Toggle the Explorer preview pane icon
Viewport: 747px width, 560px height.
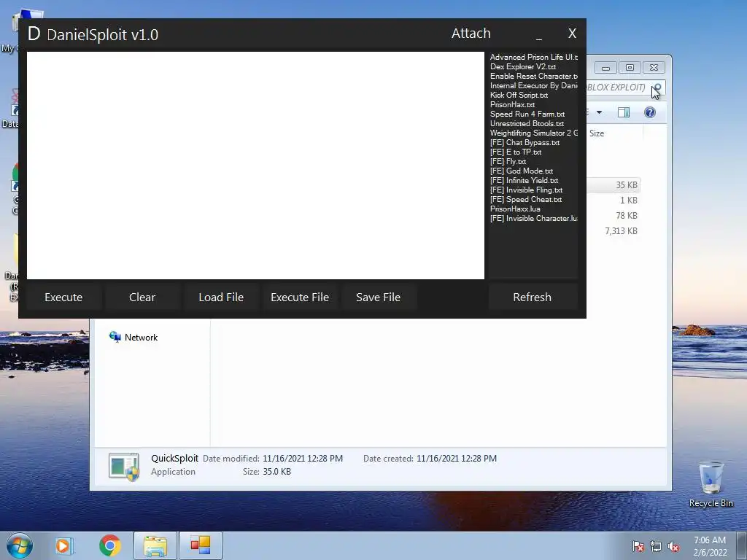coord(624,112)
